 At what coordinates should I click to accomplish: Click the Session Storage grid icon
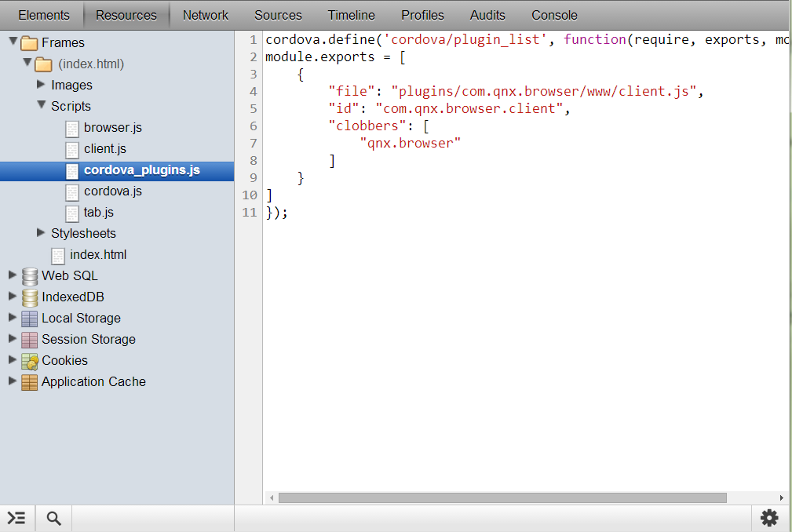(x=30, y=340)
